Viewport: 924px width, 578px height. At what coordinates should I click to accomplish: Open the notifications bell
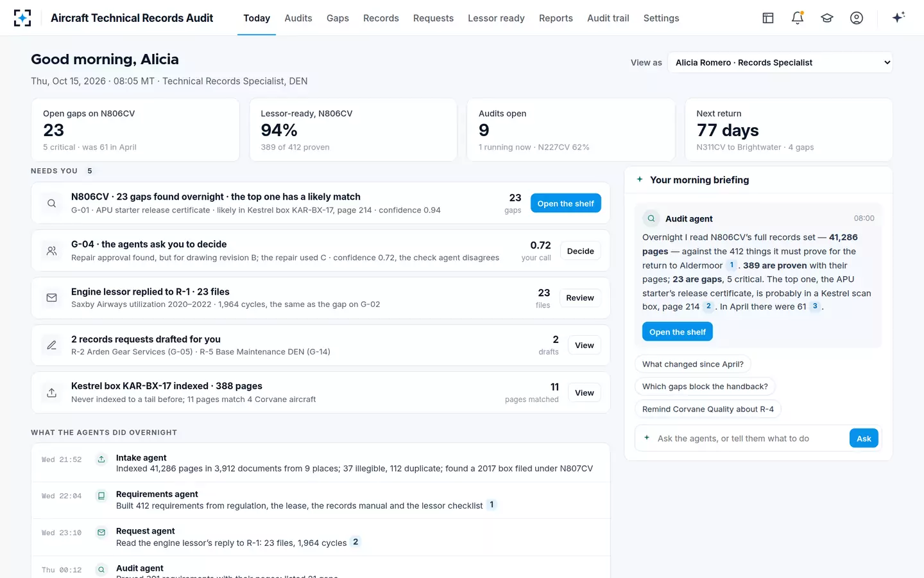coord(798,18)
